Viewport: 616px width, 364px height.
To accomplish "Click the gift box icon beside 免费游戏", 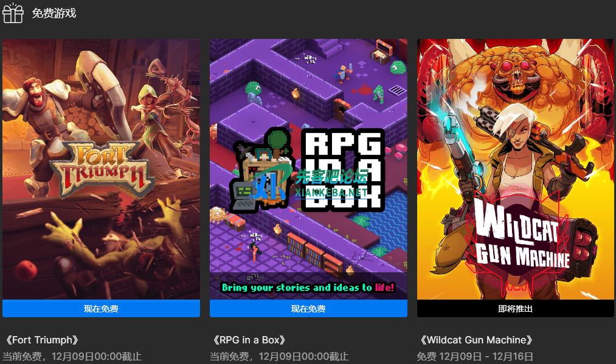I will click(13, 13).
